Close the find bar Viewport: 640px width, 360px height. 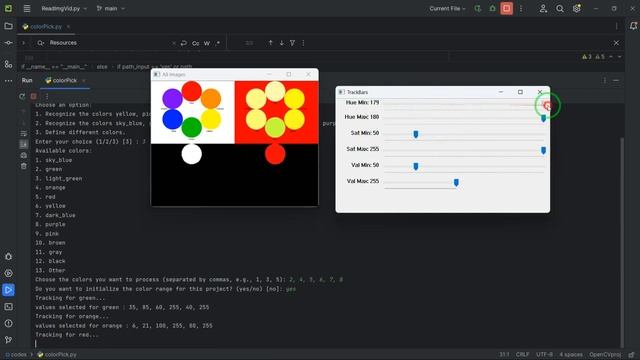tap(616, 43)
